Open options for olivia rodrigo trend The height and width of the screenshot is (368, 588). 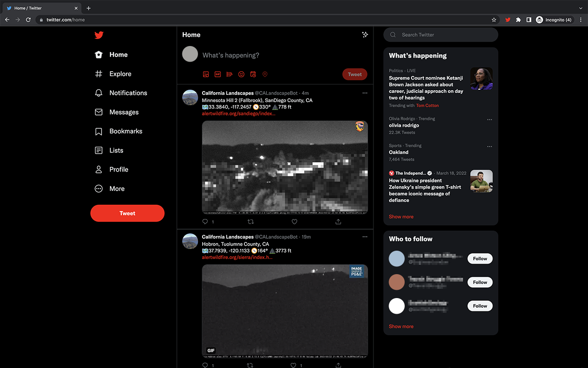tap(490, 120)
